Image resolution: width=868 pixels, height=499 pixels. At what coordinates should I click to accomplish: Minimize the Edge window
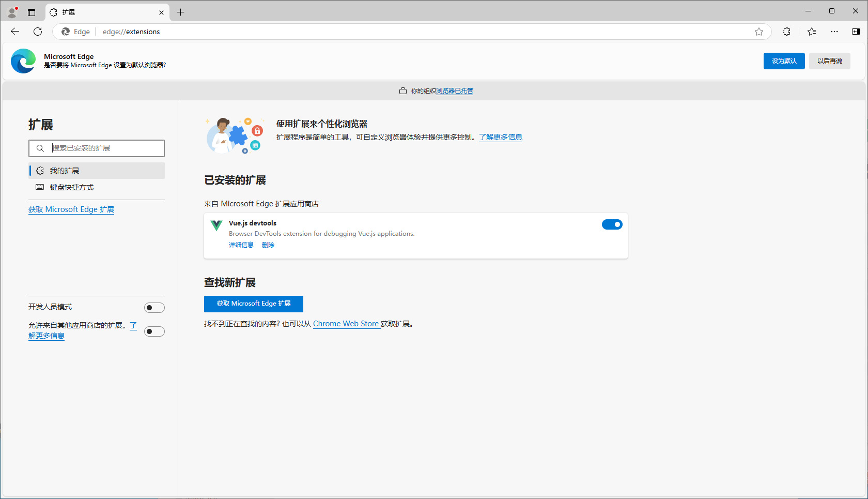[x=808, y=11]
